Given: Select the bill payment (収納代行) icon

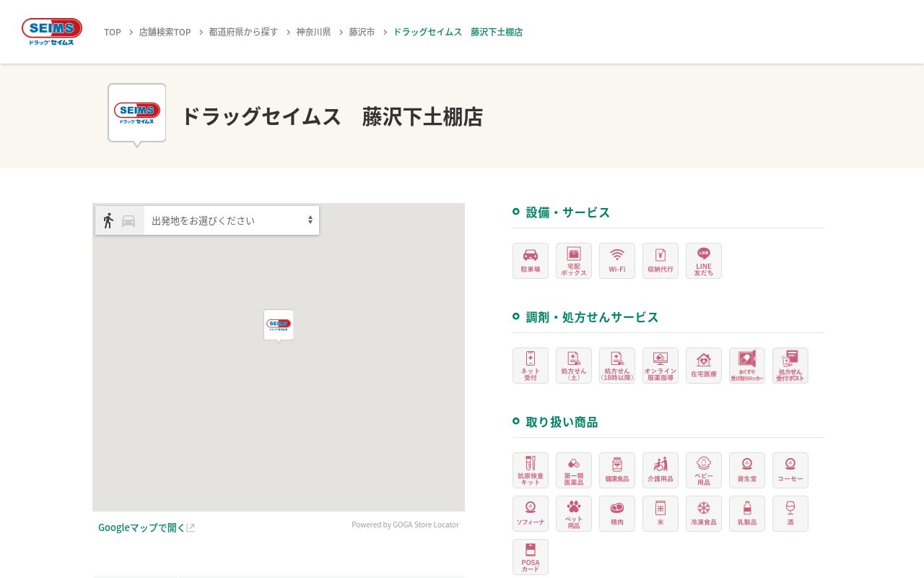Looking at the screenshot, I should (x=661, y=261).
